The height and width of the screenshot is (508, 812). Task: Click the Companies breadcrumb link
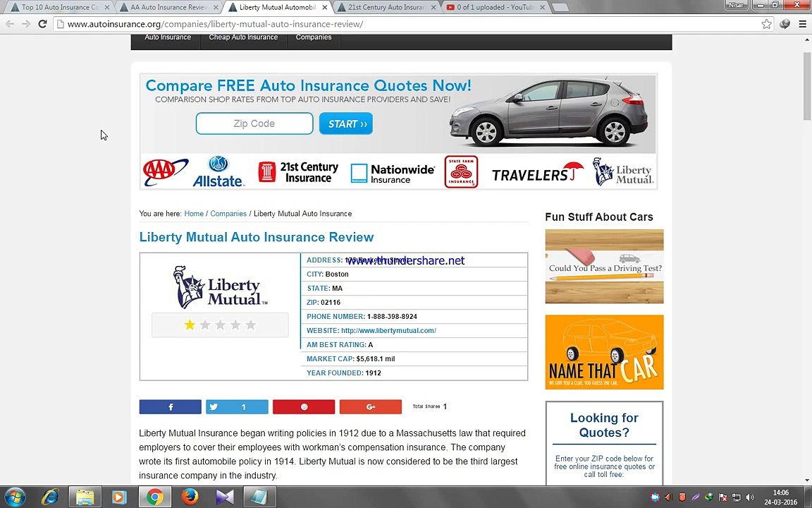(x=228, y=214)
